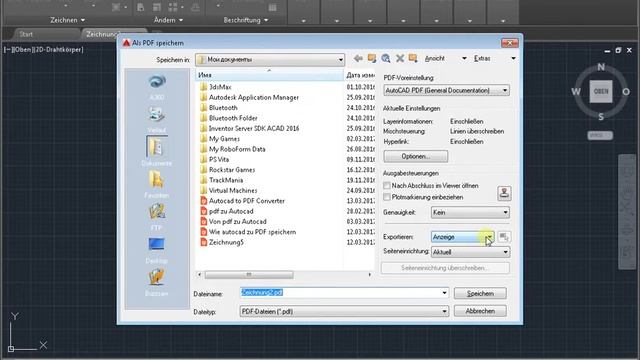Click the OBEN face of the ViewCube
This screenshot has height=360, width=640.
601,91
